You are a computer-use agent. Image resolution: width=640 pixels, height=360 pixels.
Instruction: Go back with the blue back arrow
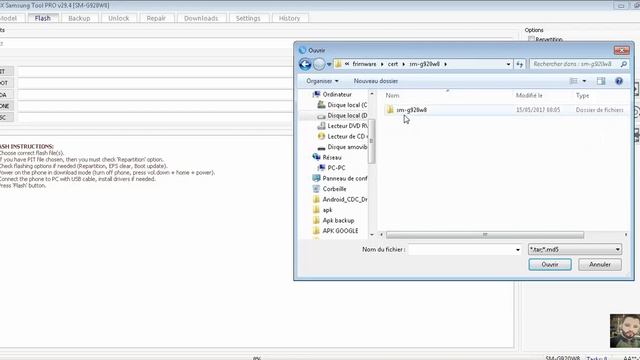pos(305,64)
